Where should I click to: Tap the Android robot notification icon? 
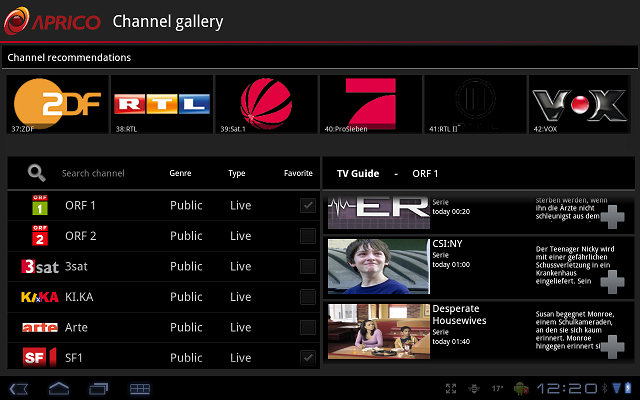coord(521,389)
